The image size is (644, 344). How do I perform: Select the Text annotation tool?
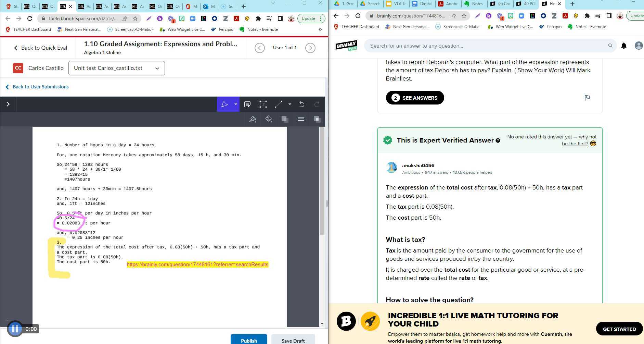tap(263, 104)
